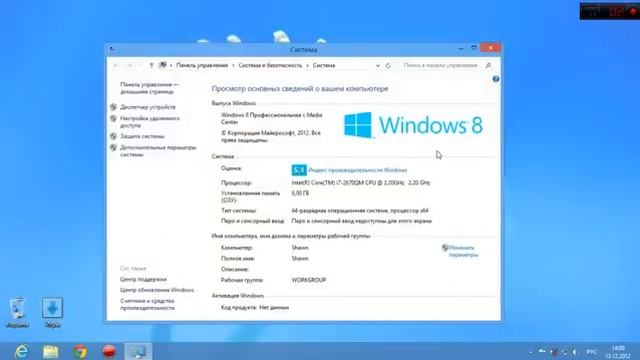This screenshot has height=360, width=640.
Task: Click the Компьютер name value Shawn
Action: pos(300,248)
